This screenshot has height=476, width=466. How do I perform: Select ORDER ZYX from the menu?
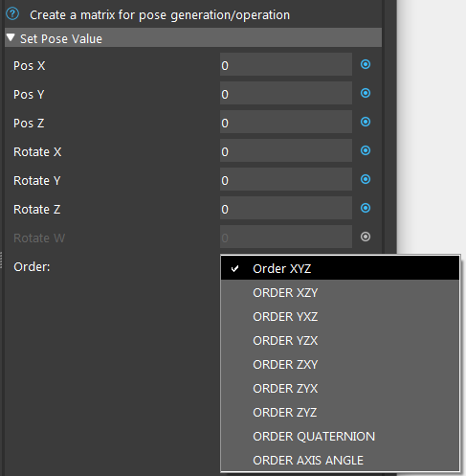pos(340,389)
